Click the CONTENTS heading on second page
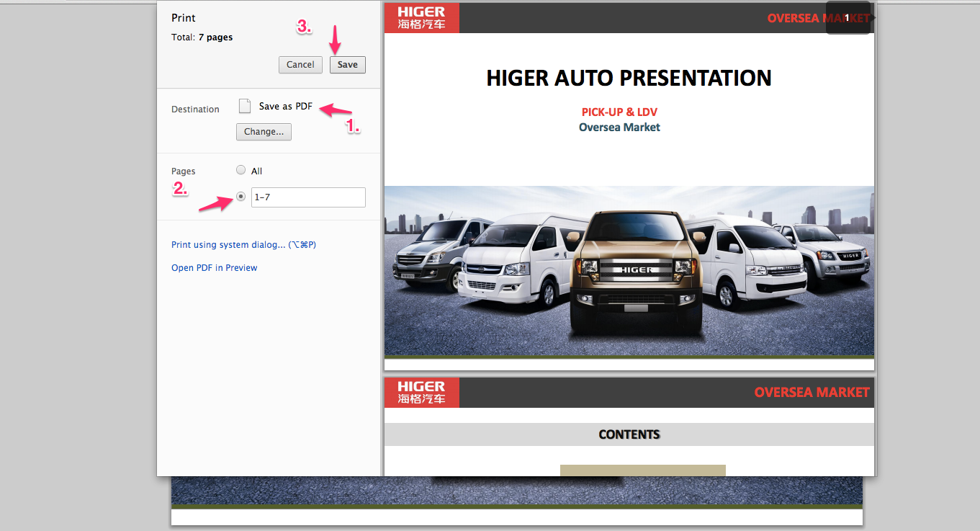980x531 pixels. point(629,434)
